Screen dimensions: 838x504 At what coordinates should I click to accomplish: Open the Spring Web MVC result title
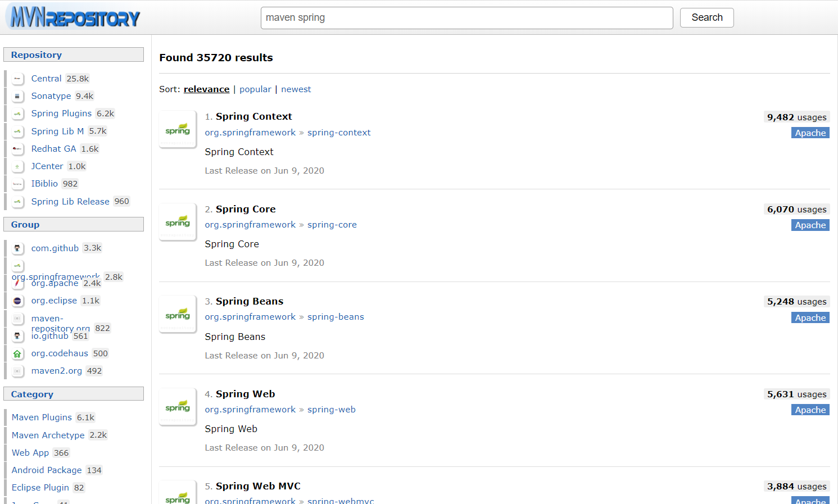pyautogui.click(x=258, y=486)
